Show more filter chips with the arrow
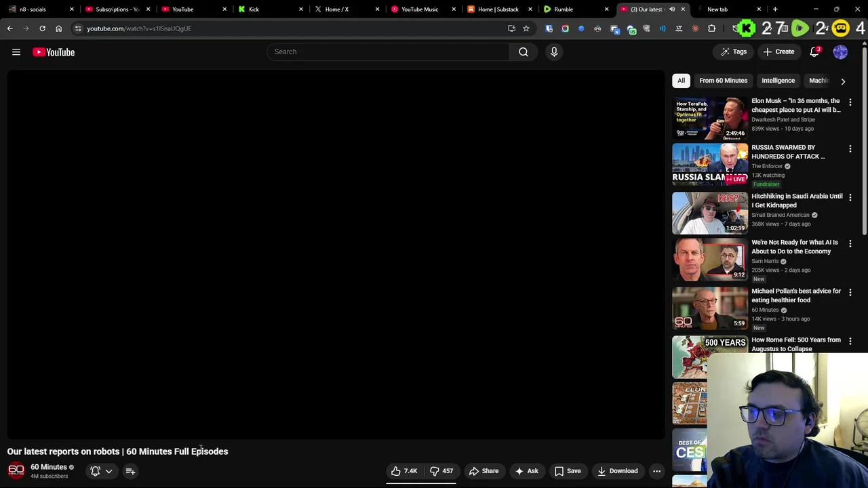The width and height of the screenshot is (868, 488). pos(843,81)
